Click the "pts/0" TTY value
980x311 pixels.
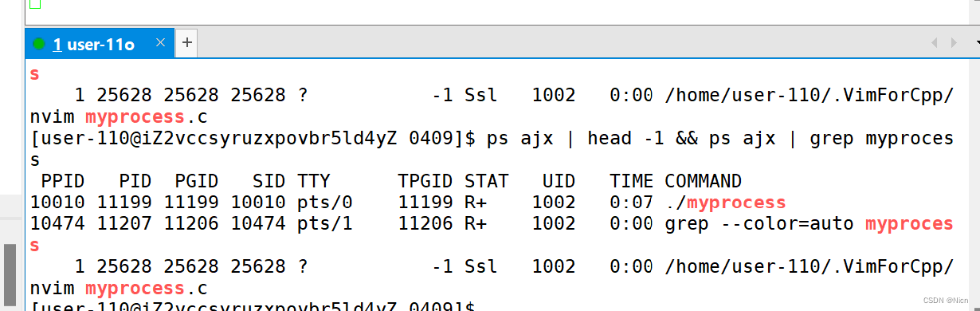pyautogui.click(x=324, y=203)
